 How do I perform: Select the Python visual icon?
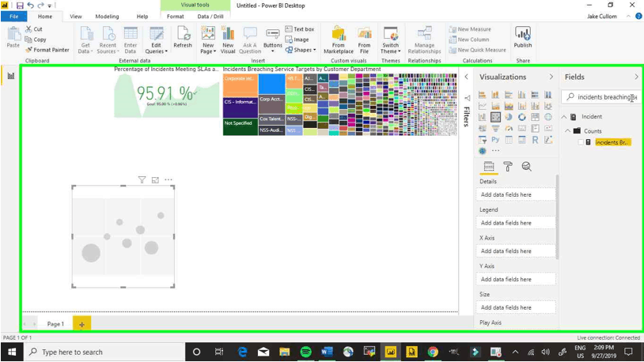[x=495, y=140]
